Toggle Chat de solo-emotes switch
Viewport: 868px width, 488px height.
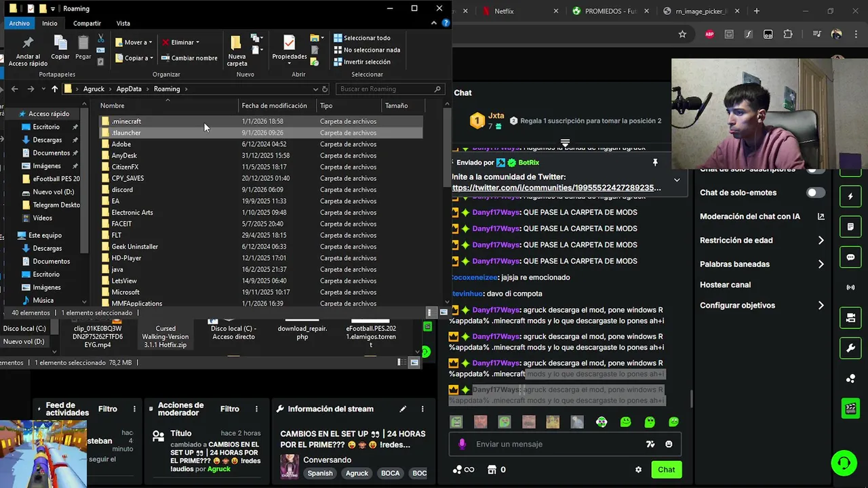(x=816, y=192)
